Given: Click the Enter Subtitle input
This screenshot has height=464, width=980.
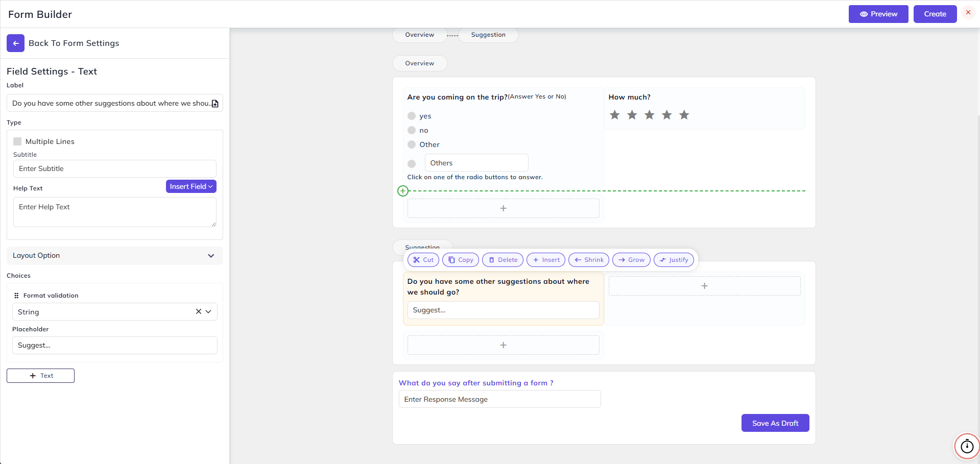Looking at the screenshot, I should pyautogui.click(x=115, y=169).
